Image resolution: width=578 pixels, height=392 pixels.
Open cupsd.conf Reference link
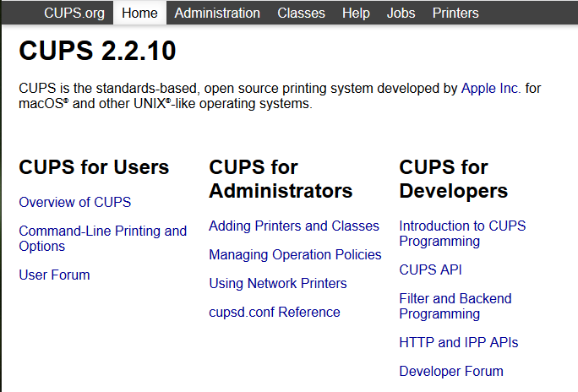point(275,312)
